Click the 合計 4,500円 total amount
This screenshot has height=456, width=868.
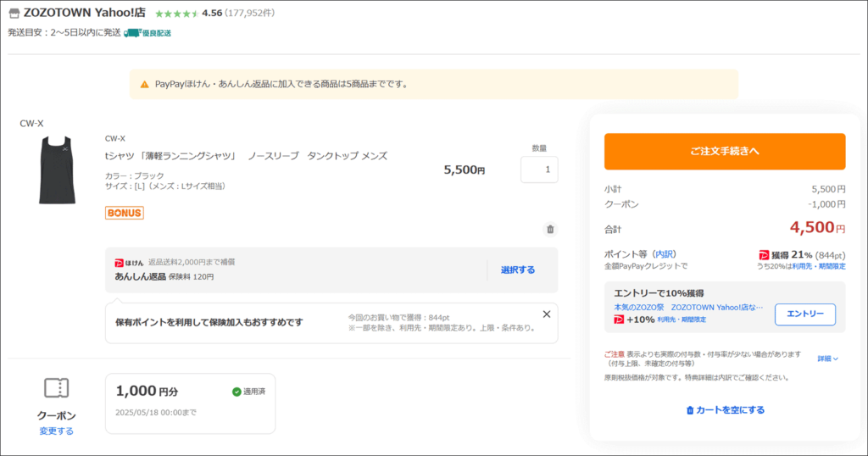point(817,227)
